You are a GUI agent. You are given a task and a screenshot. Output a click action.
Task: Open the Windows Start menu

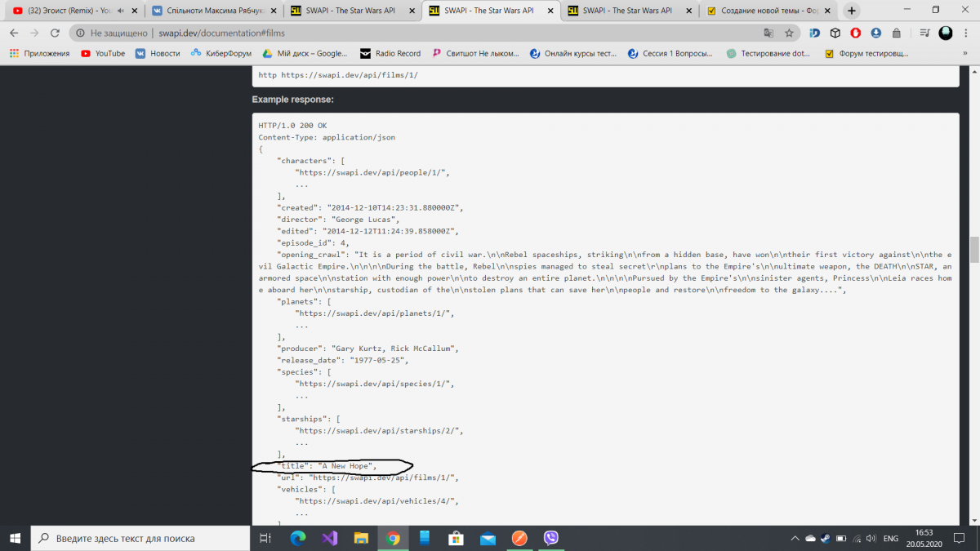click(16, 538)
